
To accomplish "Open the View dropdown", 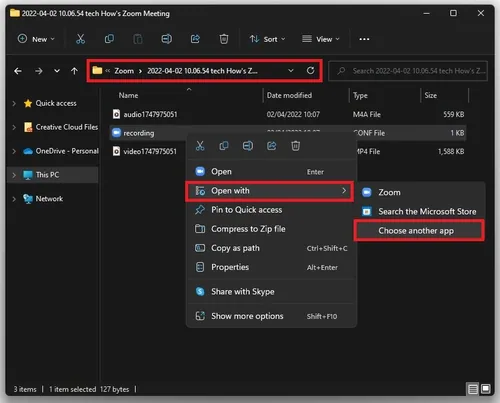I will click(321, 39).
